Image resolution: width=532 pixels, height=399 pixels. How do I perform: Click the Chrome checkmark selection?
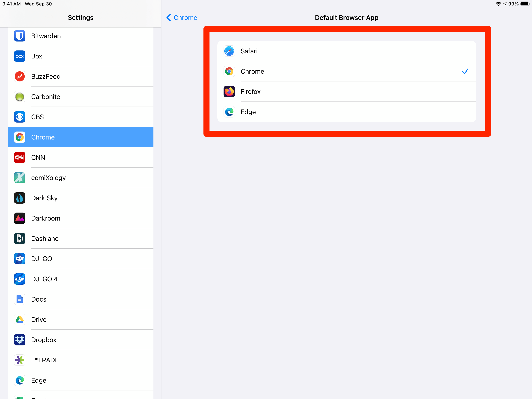tap(465, 72)
